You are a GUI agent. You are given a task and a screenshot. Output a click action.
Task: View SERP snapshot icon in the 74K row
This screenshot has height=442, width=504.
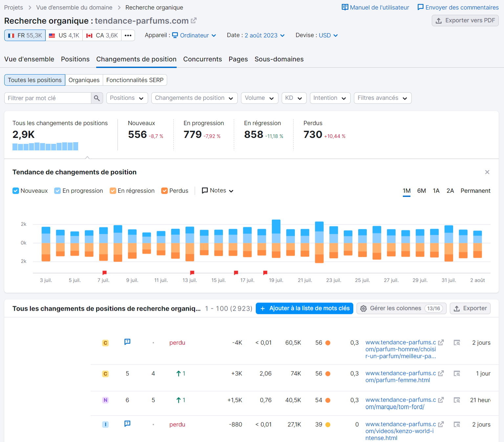pos(457,373)
